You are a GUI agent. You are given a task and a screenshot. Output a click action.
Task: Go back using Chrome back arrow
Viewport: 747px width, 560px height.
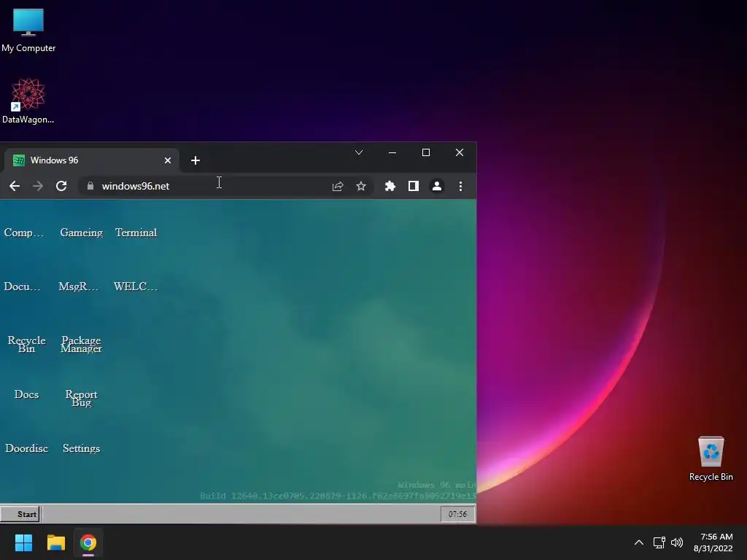15,186
